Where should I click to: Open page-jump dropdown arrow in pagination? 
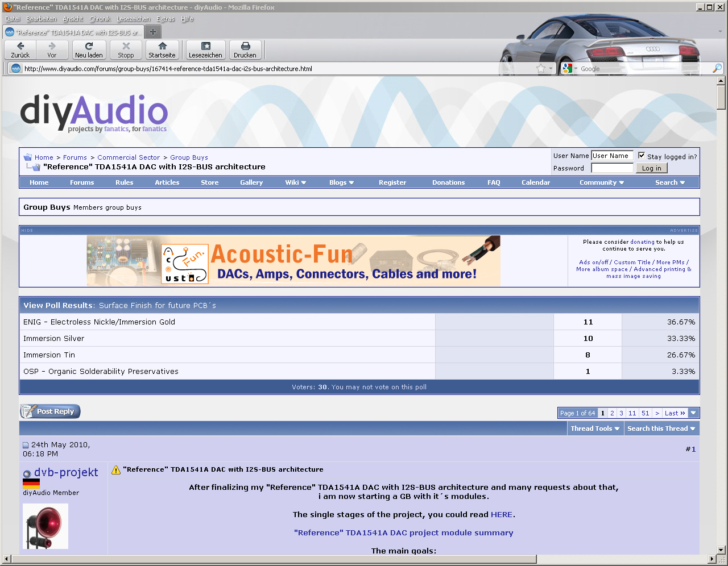coord(693,413)
